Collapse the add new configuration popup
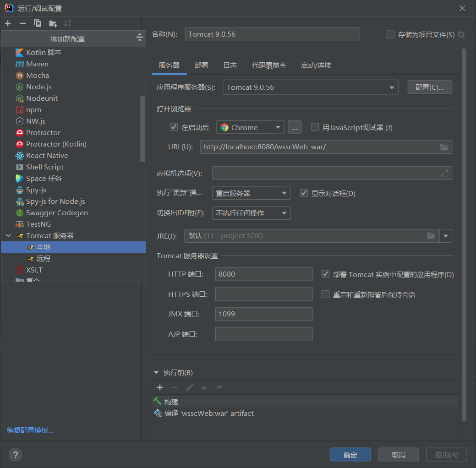 point(139,38)
